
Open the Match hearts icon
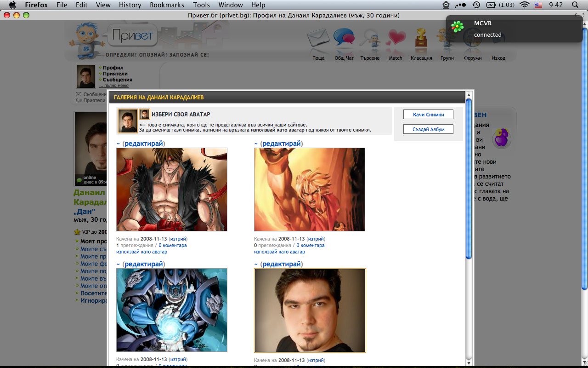[396, 38]
